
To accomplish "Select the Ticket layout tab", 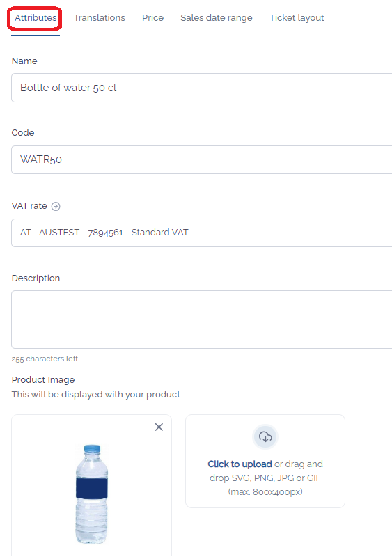I will 297,18.
